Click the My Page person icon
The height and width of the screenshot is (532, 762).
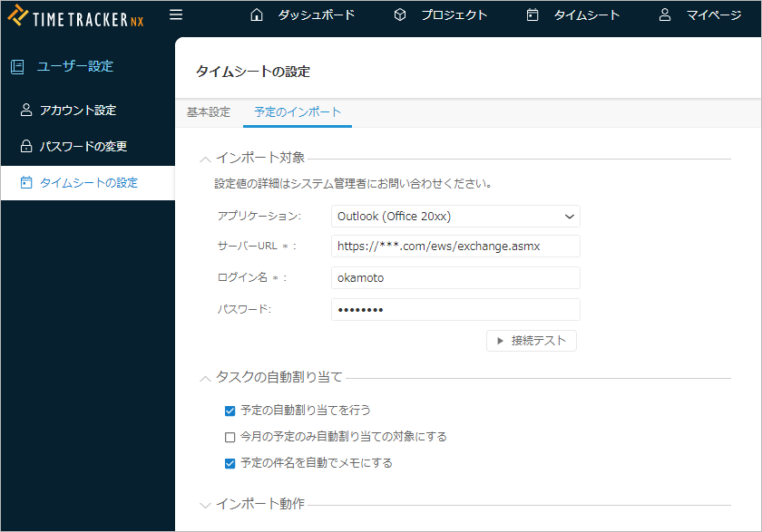665,15
